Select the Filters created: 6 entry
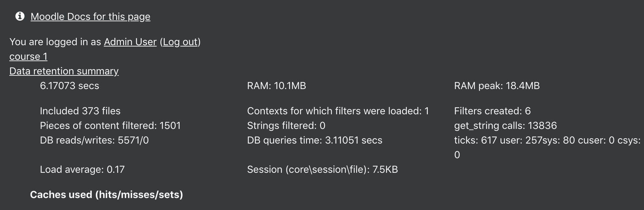This screenshot has width=644, height=210. tap(492, 111)
